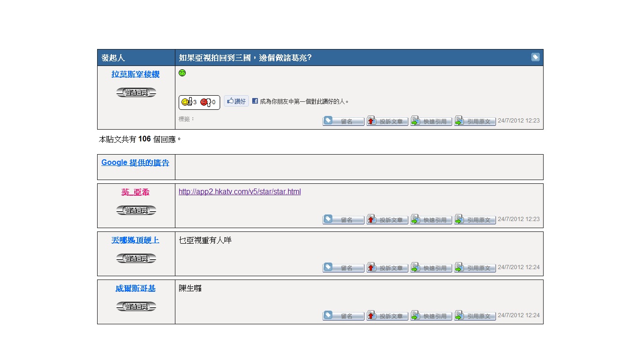This screenshot has height=362, width=644.
Task: Click the tag icon in the thread title bar
Action: (x=535, y=57)
